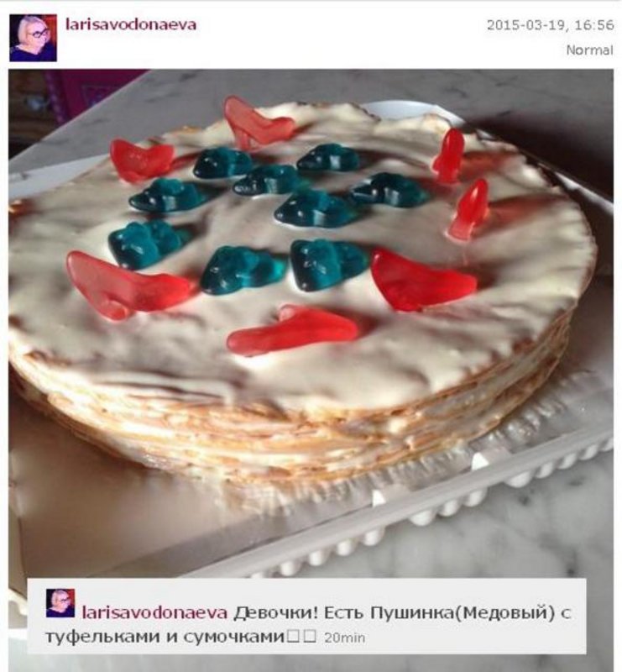Click the word сумочками in the caption
Screen dimensions: 622x672
234,638
